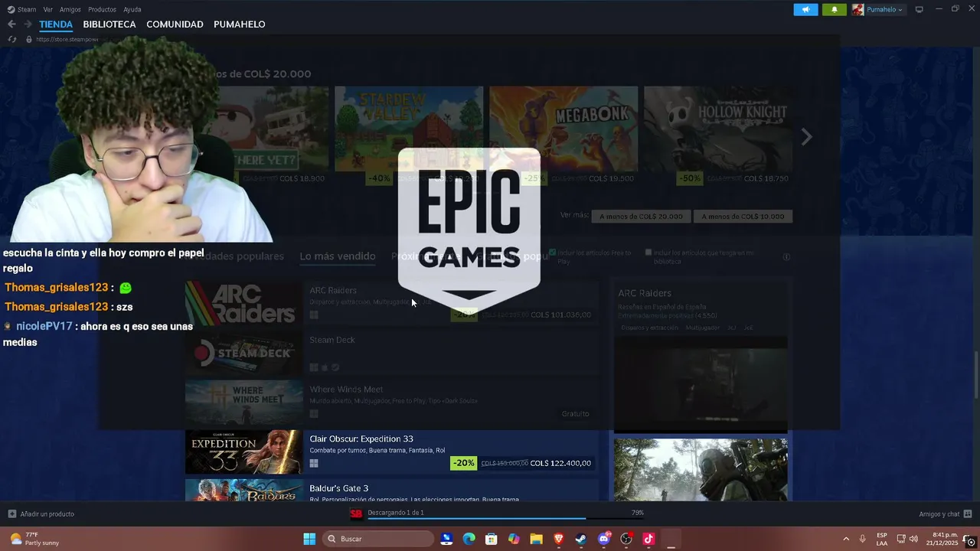This screenshot has height=551, width=980.
Task: Show hidden system tray icons
Action: [x=846, y=539]
